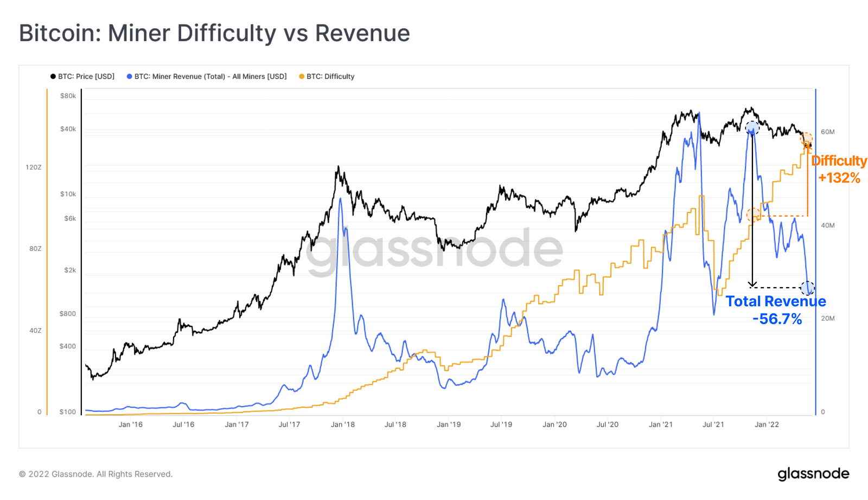The width and height of the screenshot is (868, 500).
Task: Click the orange circle marker at difficulty top
Action: pos(807,139)
